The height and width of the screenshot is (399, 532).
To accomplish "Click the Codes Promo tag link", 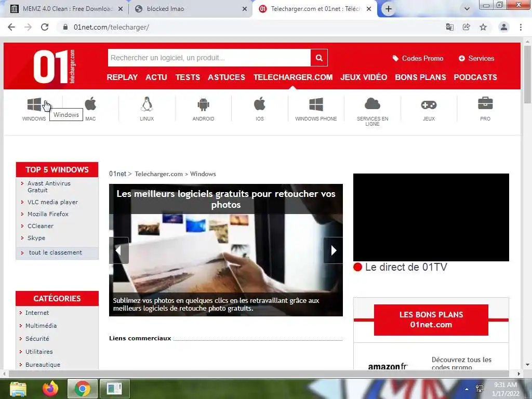I will [418, 58].
